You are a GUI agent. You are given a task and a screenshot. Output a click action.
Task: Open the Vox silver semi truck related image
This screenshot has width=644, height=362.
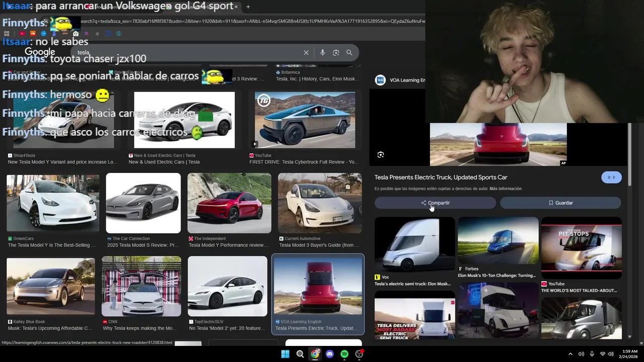(x=415, y=245)
